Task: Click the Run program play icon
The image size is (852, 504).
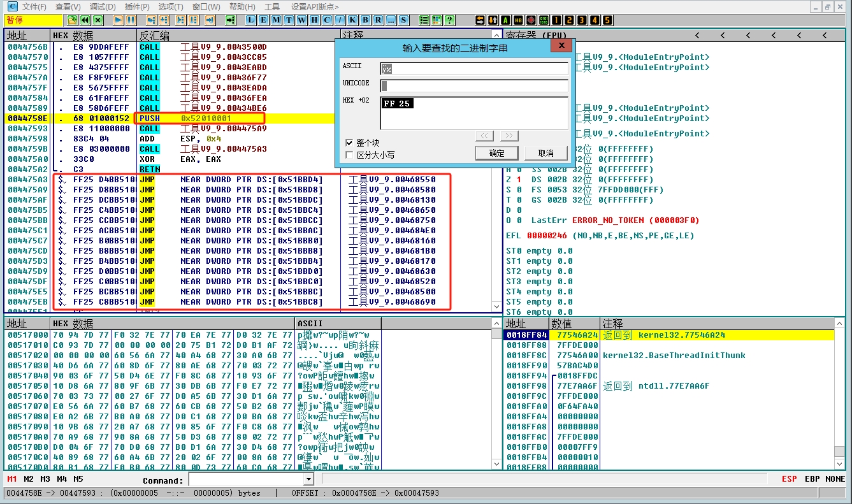Action: pyautogui.click(x=119, y=20)
